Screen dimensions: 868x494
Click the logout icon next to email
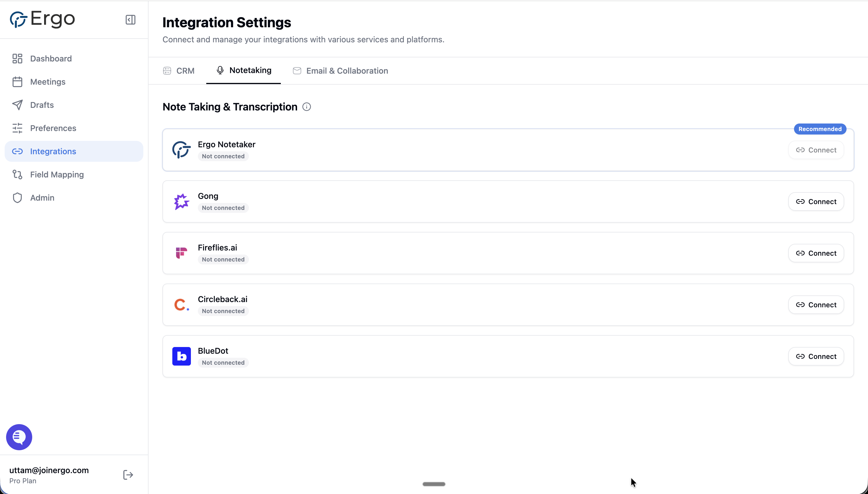click(x=128, y=475)
